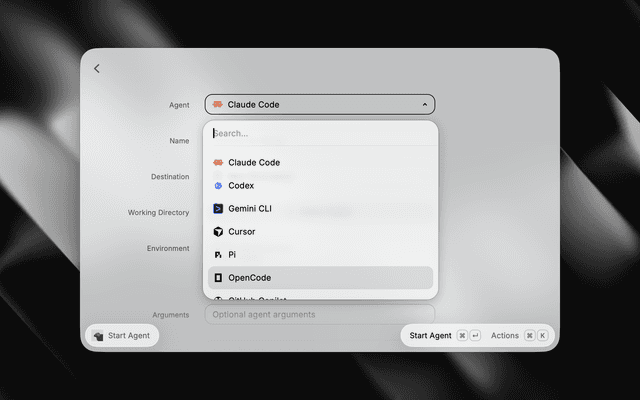
Task: Go back using the left chevron arrow
Action: (x=97, y=69)
